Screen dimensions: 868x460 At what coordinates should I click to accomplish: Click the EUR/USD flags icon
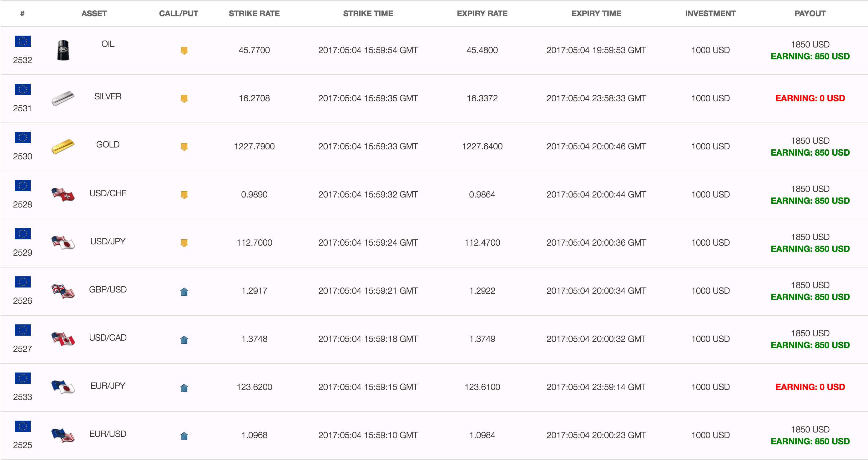63,435
